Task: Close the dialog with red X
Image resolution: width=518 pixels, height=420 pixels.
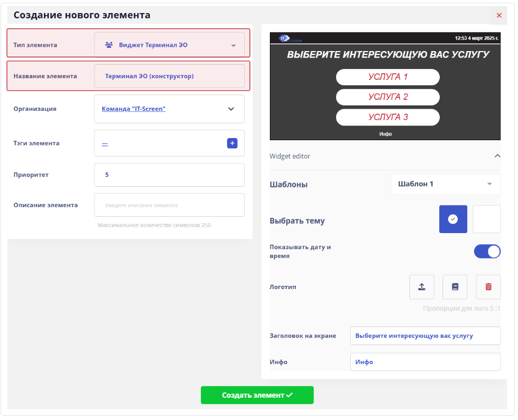Action: [x=499, y=15]
